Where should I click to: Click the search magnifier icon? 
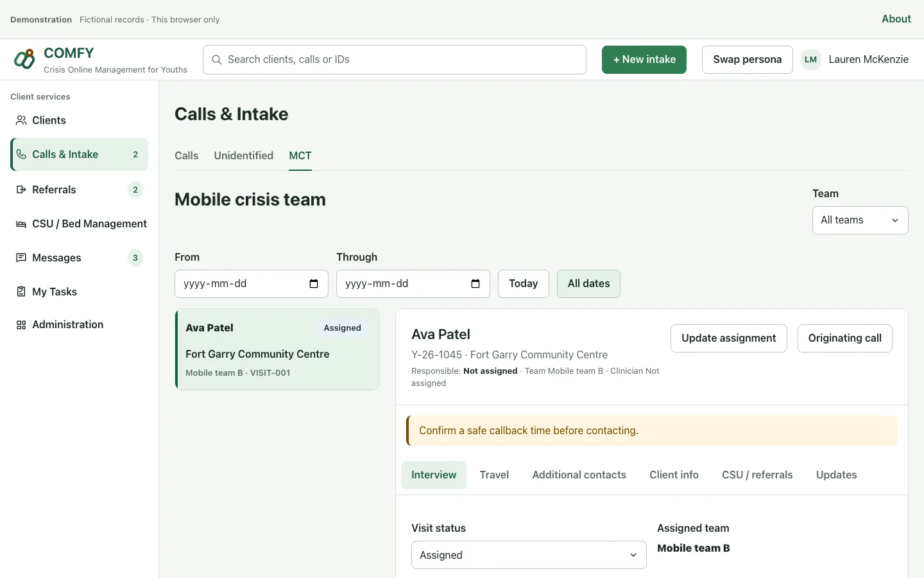tap(217, 60)
